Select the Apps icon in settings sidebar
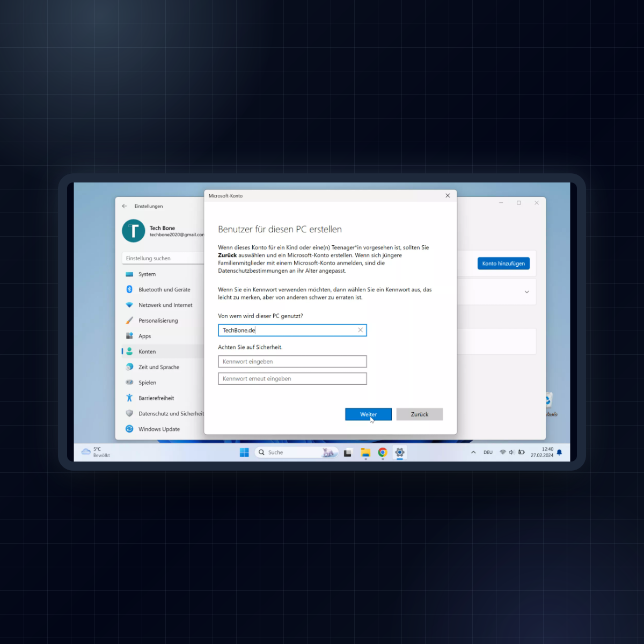Viewport: 644px width, 644px height. coord(129,336)
